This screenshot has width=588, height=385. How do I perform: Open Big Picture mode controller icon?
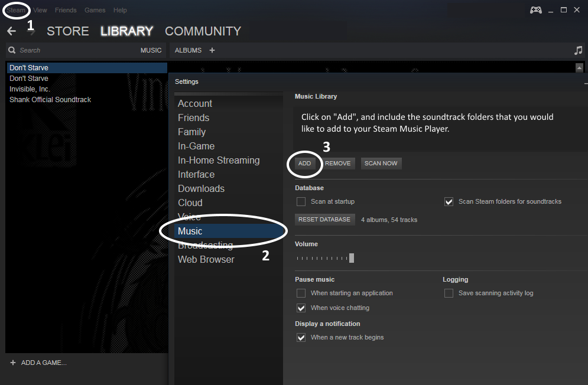535,10
